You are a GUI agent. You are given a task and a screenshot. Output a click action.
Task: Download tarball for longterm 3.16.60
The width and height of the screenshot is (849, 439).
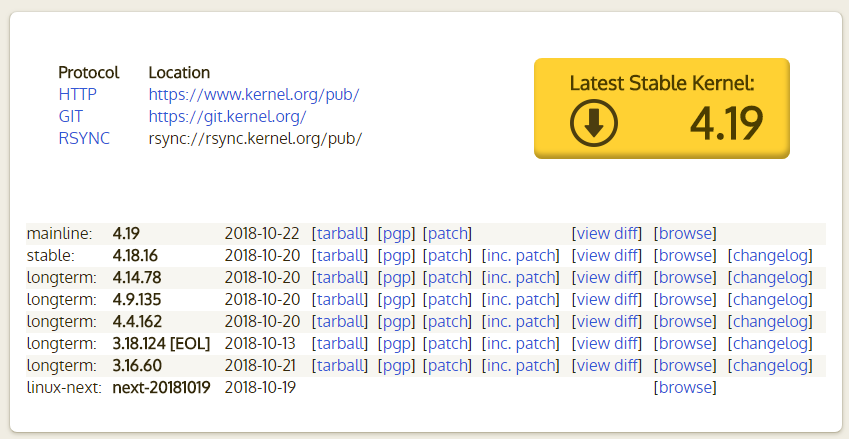339,365
